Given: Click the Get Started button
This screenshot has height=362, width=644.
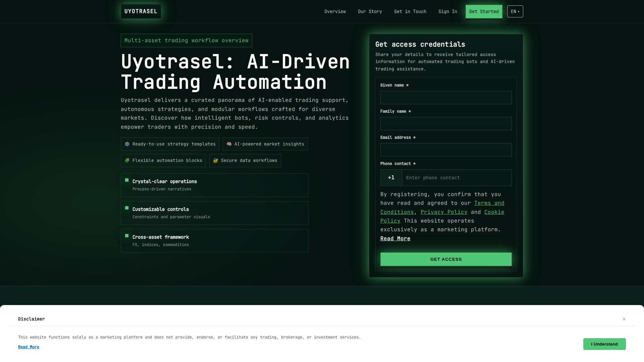Looking at the screenshot, I should (x=484, y=11).
